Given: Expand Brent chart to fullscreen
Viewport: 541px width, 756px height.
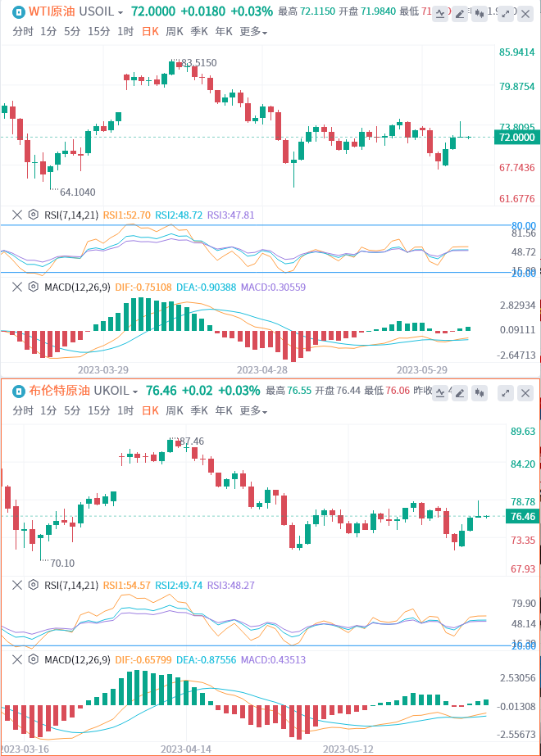Looking at the screenshot, I should point(505,393).
